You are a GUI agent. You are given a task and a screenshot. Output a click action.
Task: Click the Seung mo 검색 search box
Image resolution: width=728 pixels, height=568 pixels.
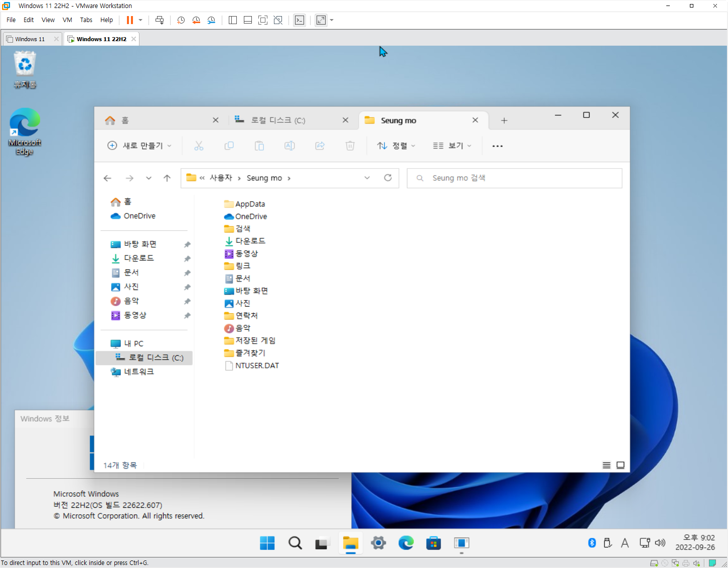[514, 178]
